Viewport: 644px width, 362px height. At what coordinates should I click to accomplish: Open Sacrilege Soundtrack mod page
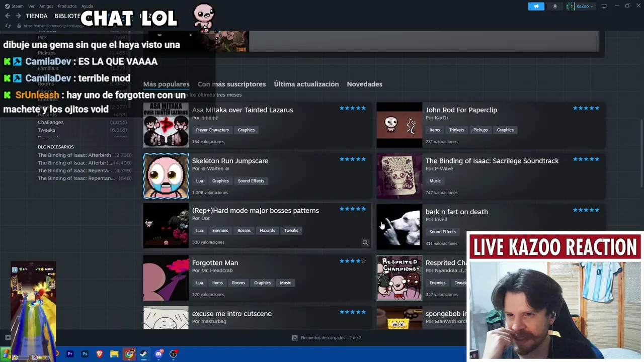click(492, 161)
